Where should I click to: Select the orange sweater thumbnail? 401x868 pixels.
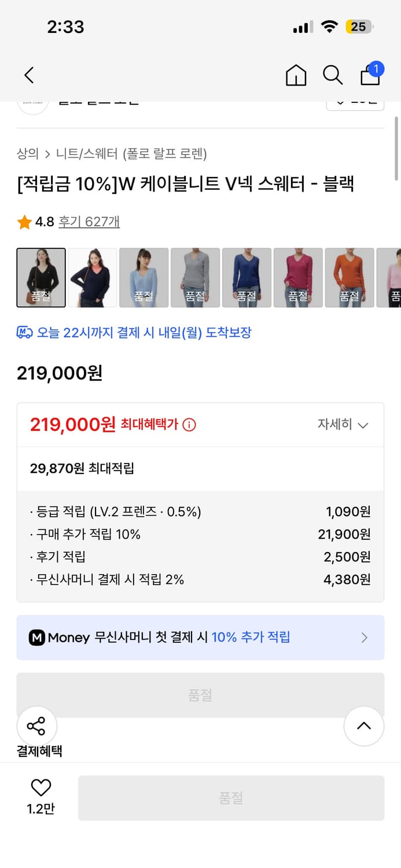click(350, 277)
